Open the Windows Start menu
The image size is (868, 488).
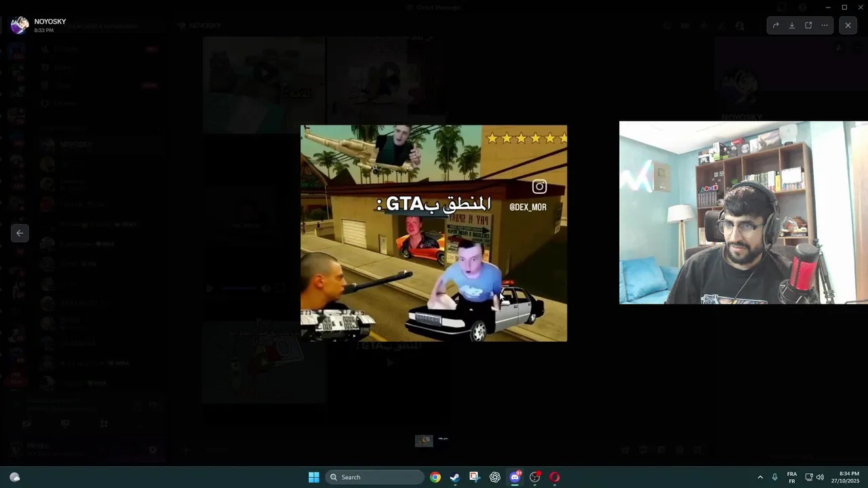(314, 477)
